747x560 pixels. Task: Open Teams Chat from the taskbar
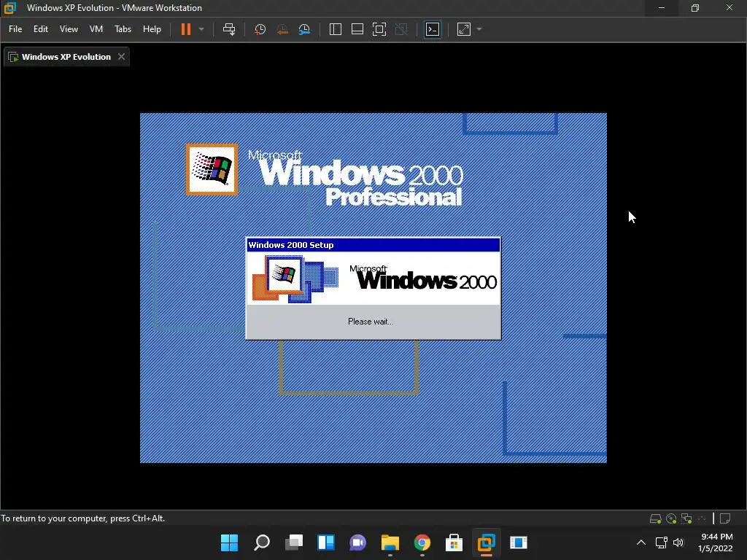pos(357,542)
